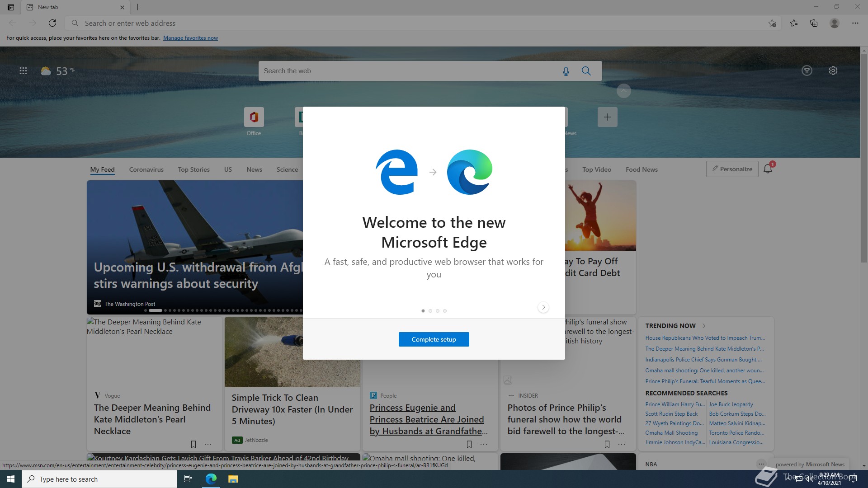Expand Trending Now with chevron
The width and height of the screenshot is (868, 488).
pos(704,326)
